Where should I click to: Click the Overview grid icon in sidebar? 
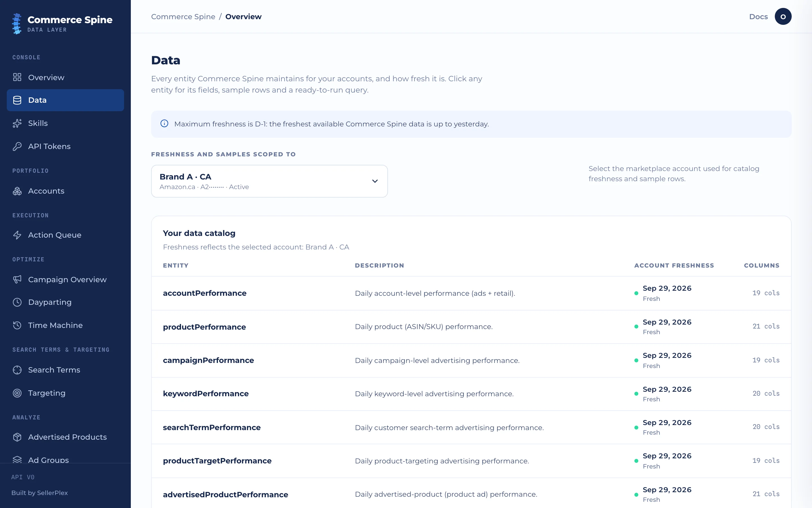[17, 77]
